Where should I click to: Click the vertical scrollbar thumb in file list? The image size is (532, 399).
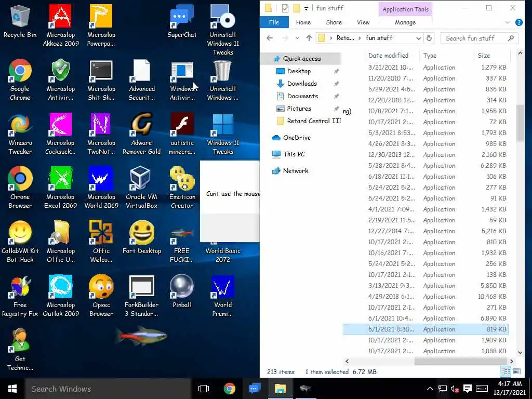[520, 123]
